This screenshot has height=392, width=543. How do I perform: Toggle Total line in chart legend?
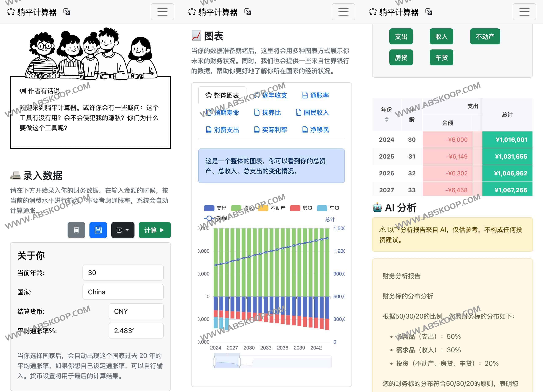[216, 218]
